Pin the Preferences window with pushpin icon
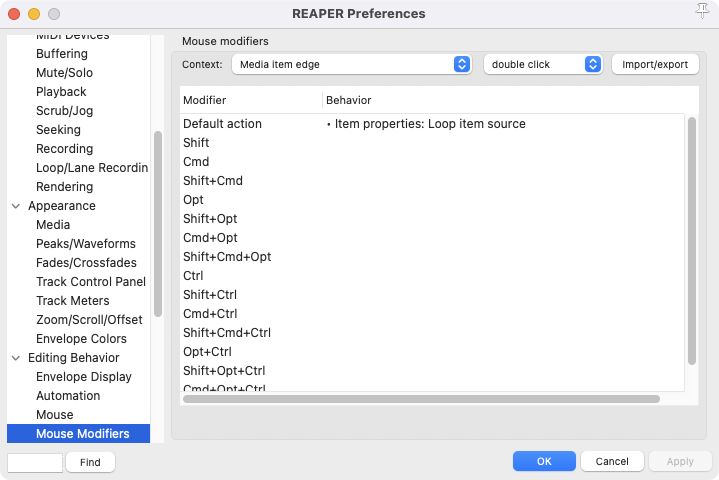Screen dimensions: 719x480 tap(701, 12)
